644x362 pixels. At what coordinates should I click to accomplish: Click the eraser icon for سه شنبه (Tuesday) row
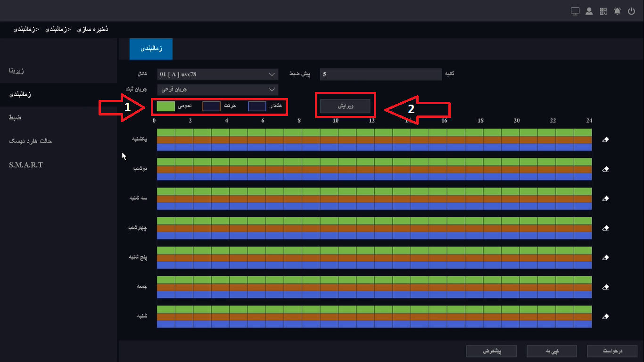pos(606,198)
